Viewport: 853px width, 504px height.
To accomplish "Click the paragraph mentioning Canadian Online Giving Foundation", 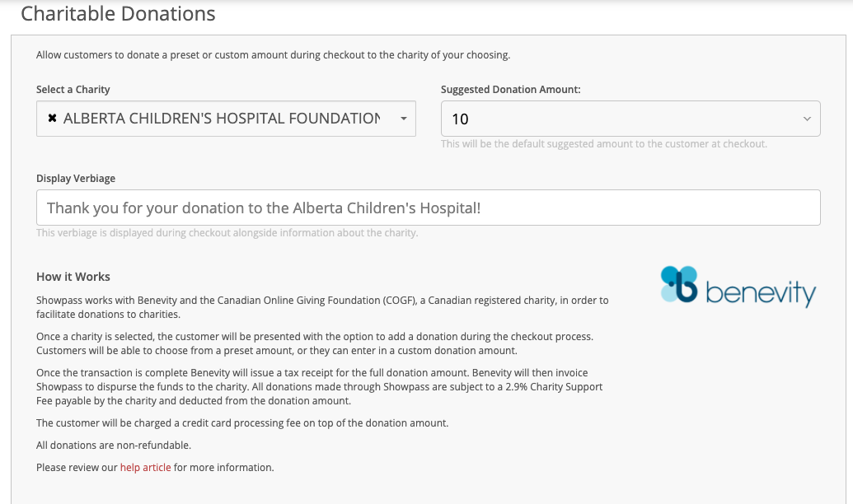I will [x=322, y=307].
